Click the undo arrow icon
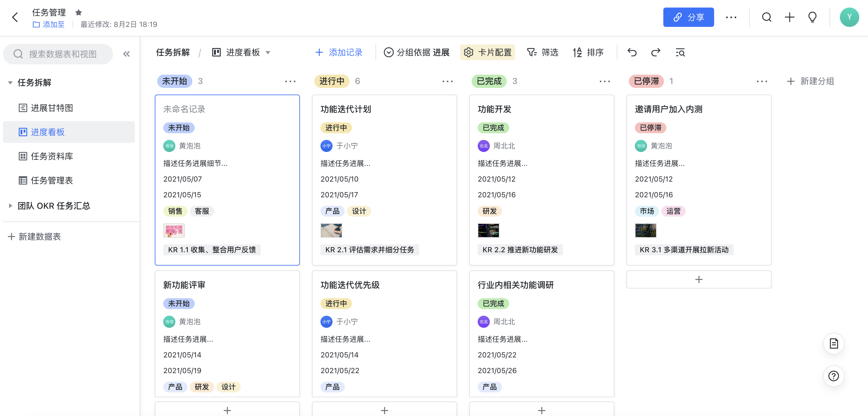 (x=632, y=53)
